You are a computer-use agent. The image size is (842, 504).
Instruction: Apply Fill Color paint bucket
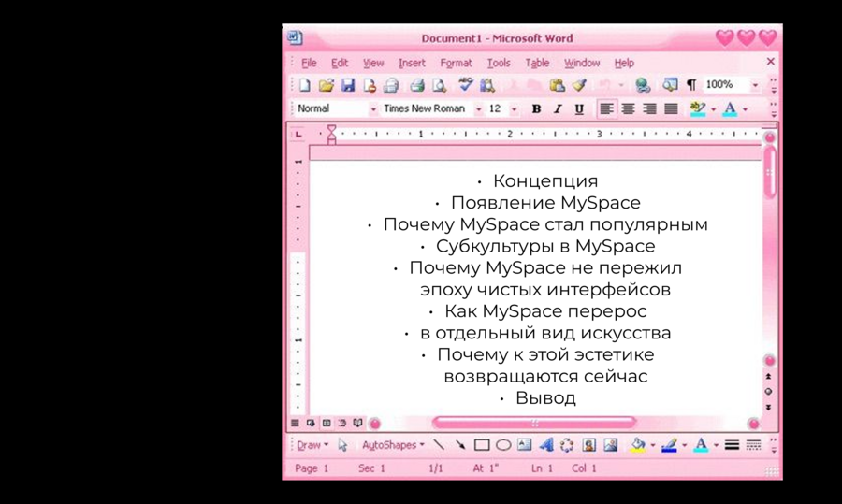click(638, 445)
